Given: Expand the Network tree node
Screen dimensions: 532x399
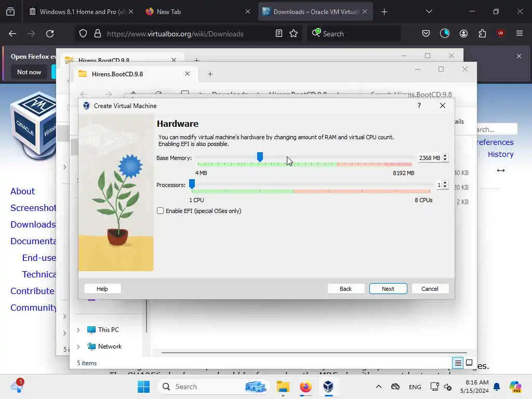Looking at the screenshot, I should 78,347.
